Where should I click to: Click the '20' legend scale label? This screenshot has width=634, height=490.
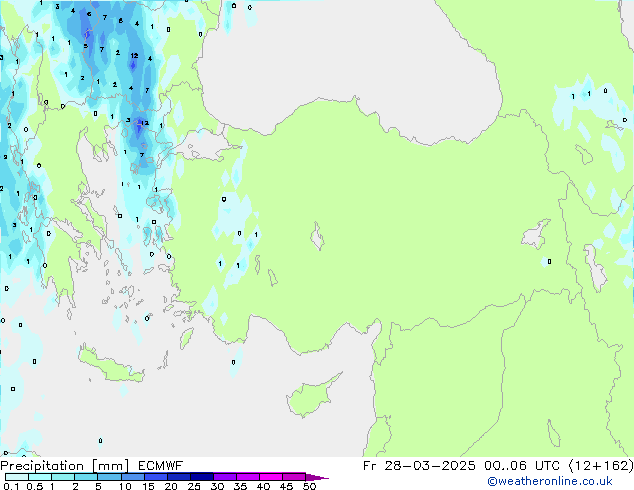click(x=171, y=486)
